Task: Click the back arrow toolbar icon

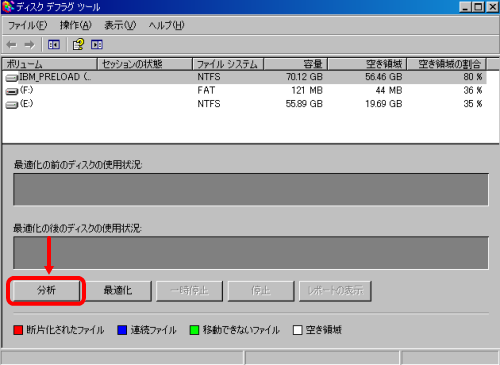Action: coord(12,45)
